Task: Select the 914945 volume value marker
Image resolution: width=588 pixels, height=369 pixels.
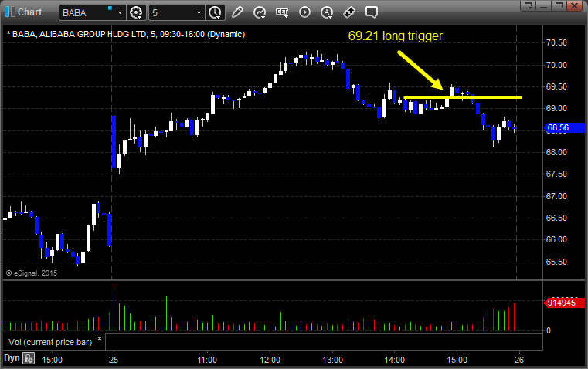Action: tap(564, 303)
